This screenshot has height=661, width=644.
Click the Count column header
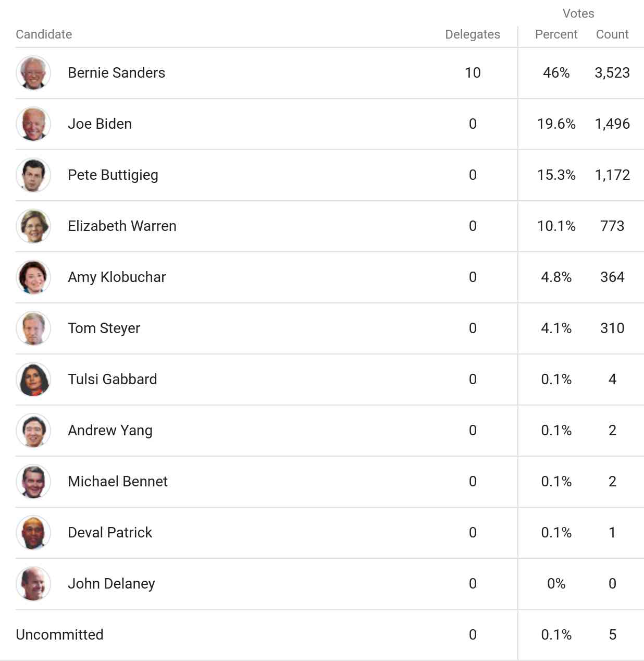click(x=612, y=34)
